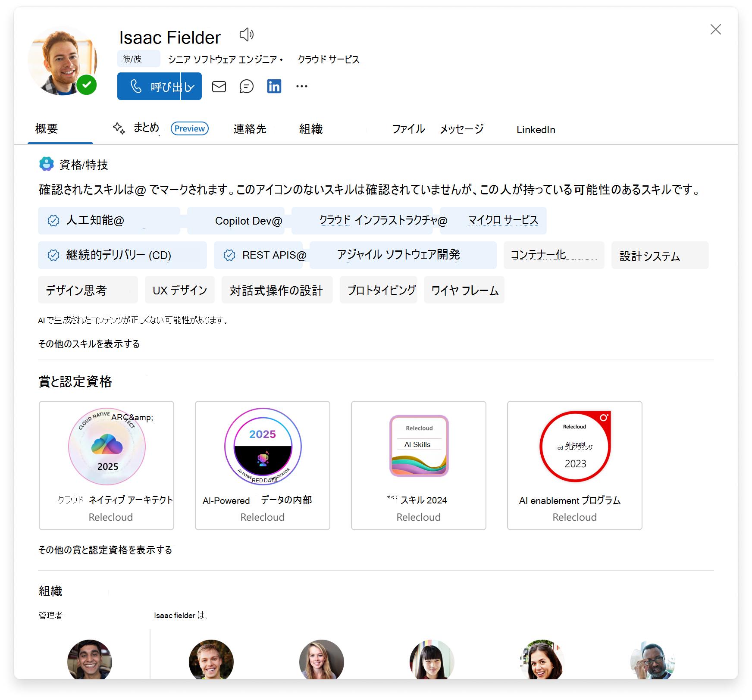This screenshot has width=752, height=700.
Task: Select the コンテナー化 skill chip
Action: click(x=554, y=255)
